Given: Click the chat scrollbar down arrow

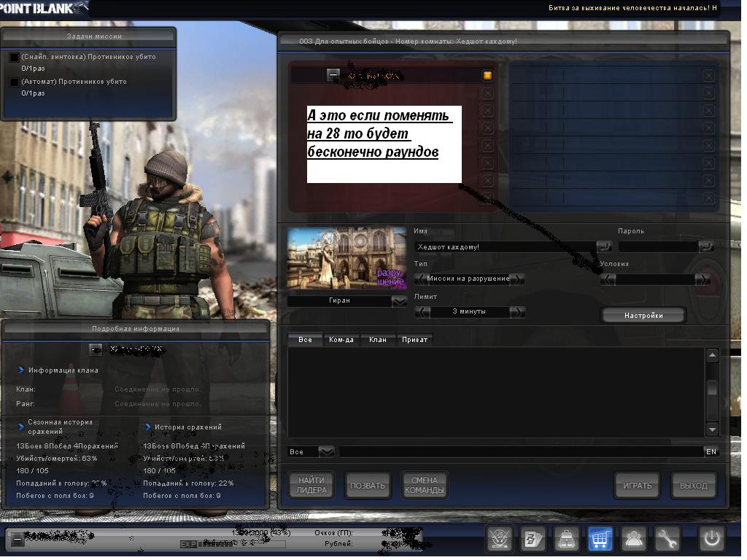Looking at the screenshot, I should [712, 429].
